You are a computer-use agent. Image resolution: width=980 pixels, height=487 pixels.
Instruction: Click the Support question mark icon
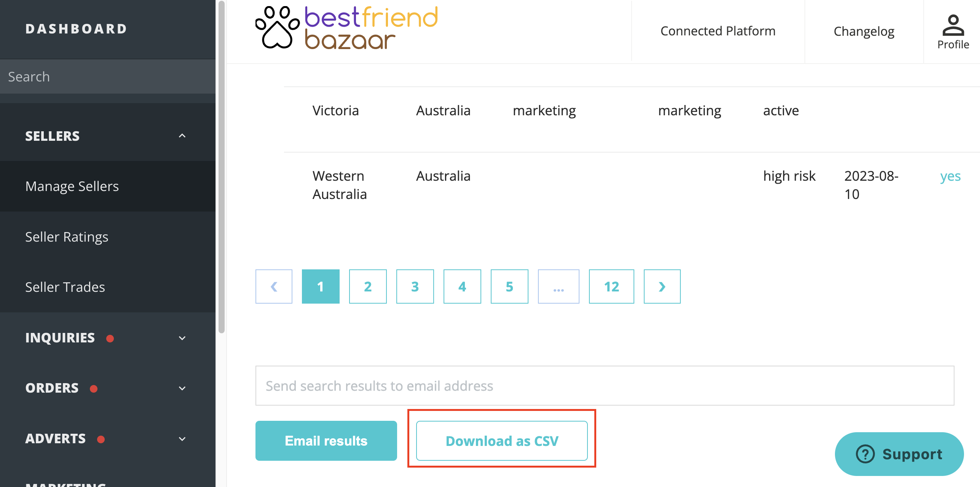(x=865, y=454)
